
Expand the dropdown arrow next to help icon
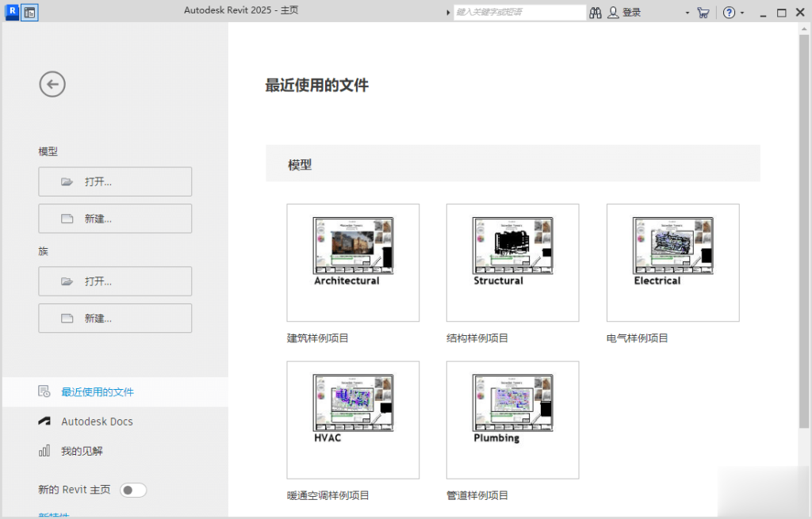[742, 13]
